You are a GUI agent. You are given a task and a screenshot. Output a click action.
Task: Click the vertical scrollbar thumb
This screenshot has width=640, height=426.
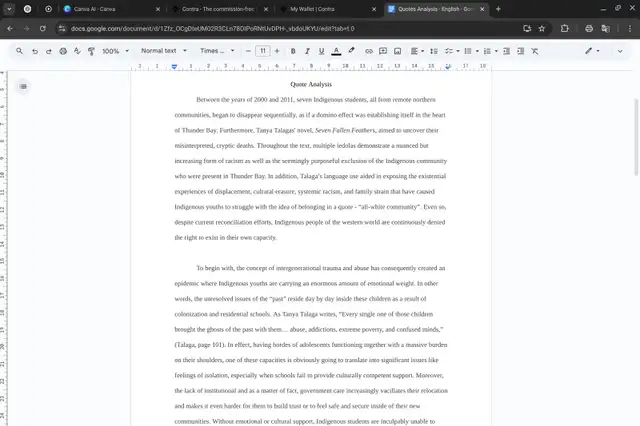[636, 137]
